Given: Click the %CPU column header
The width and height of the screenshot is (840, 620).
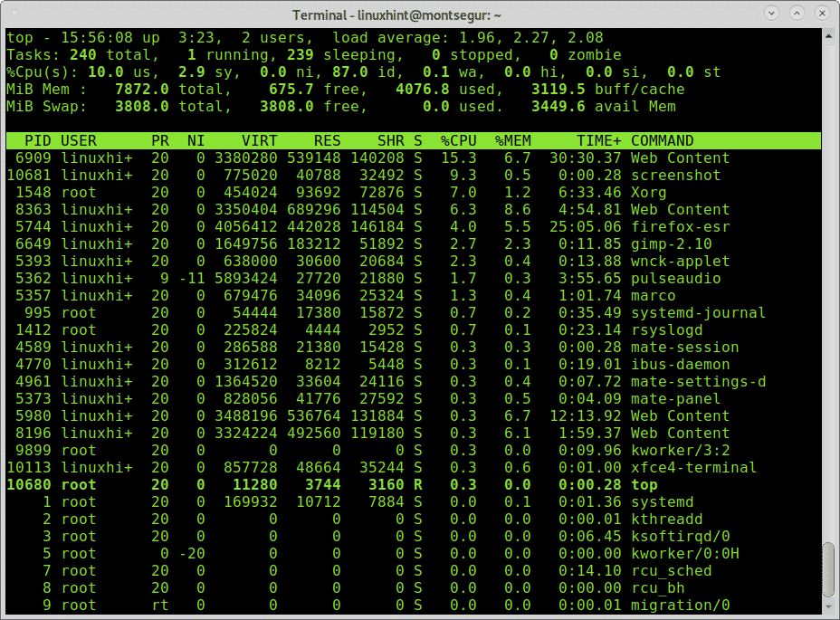Looking at the screenshot, I should coord(459,141).
